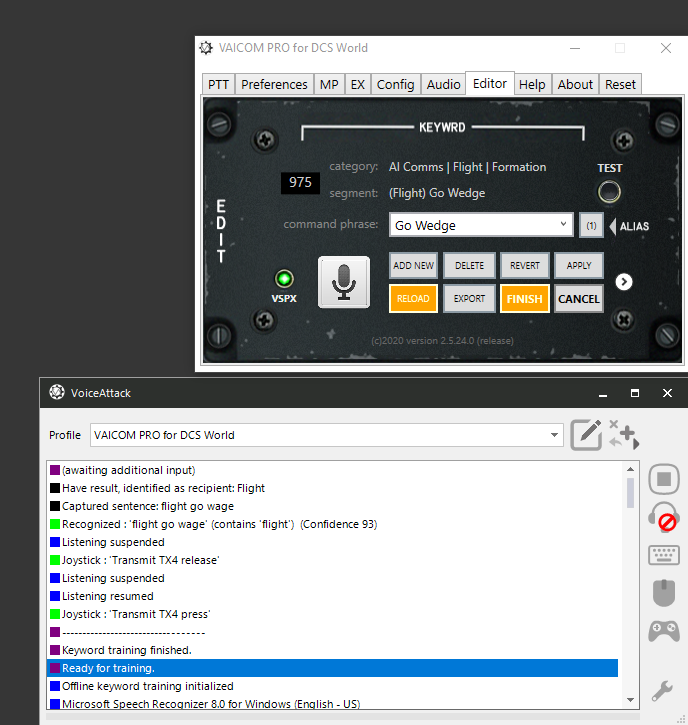Click the green swatch beside 'Recognized' entry
The image size is (688, 725).
[55, 524]
